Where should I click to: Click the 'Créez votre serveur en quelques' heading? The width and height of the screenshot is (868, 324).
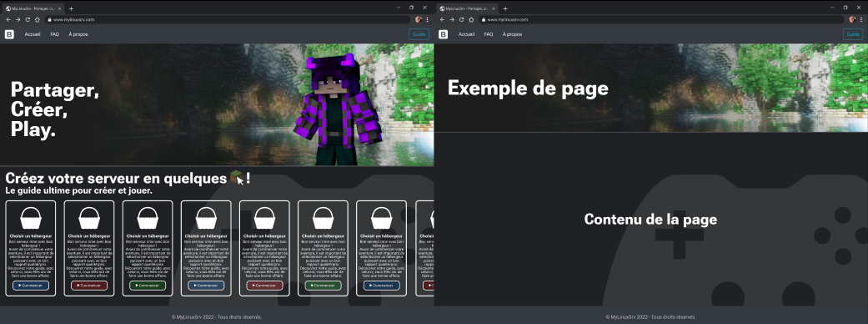click(x=116, y=179)
